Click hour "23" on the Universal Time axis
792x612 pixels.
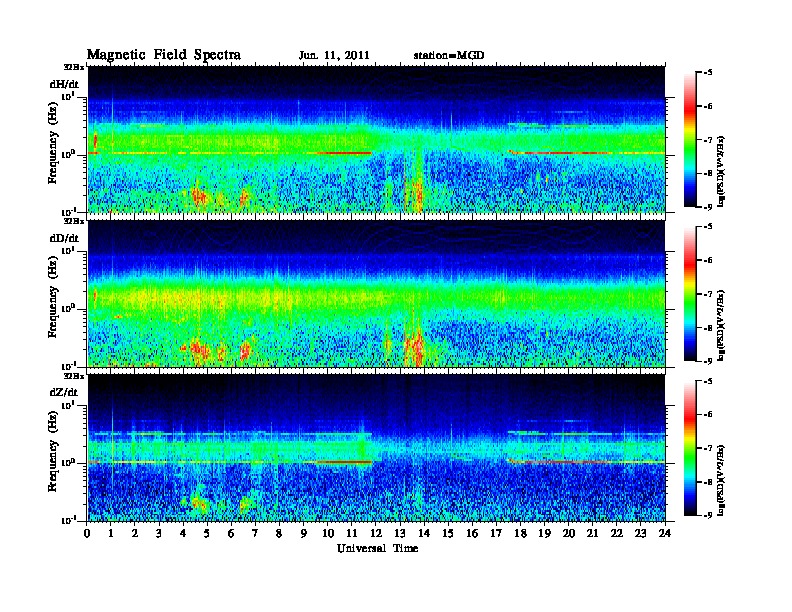(640, 534)
